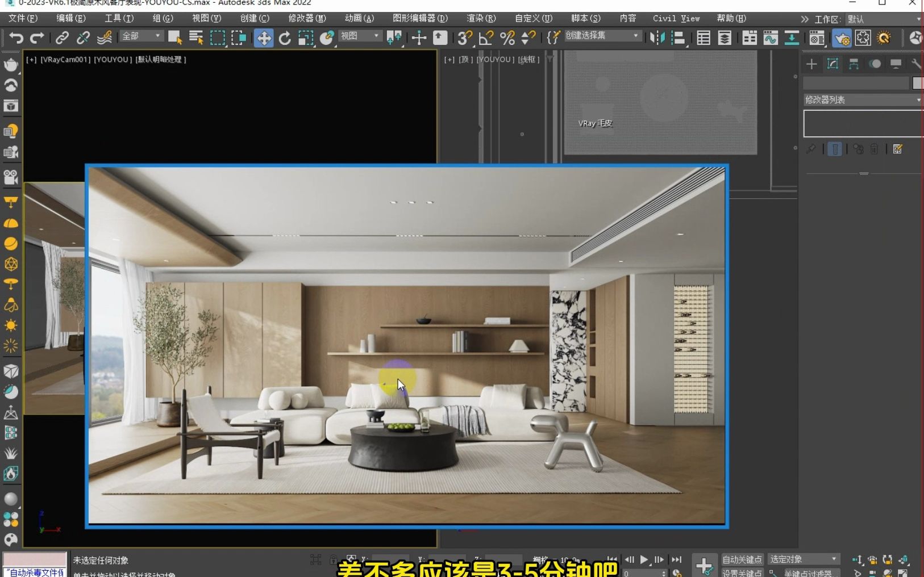The height and width of the screenshot is (577, 924).
Task: Switch to the Hierarchy command panel
Action: (x=854, y=64)
